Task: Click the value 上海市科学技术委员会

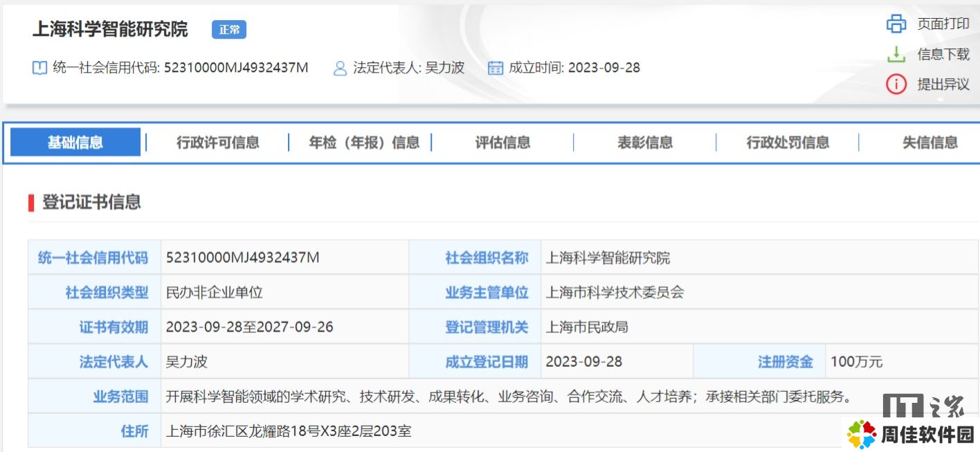Action: [x=615, y=293]
